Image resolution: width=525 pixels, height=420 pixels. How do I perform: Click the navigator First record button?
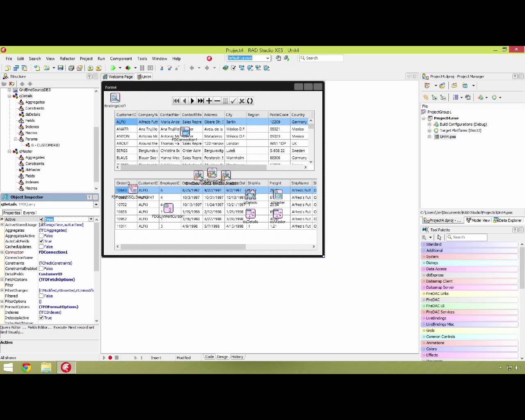coord(176,101)
